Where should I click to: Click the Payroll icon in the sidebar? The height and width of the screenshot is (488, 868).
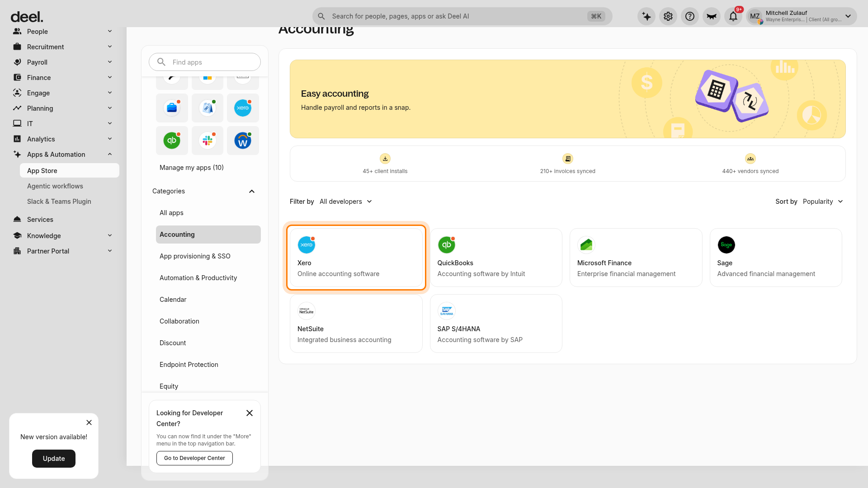pos(17,62)
